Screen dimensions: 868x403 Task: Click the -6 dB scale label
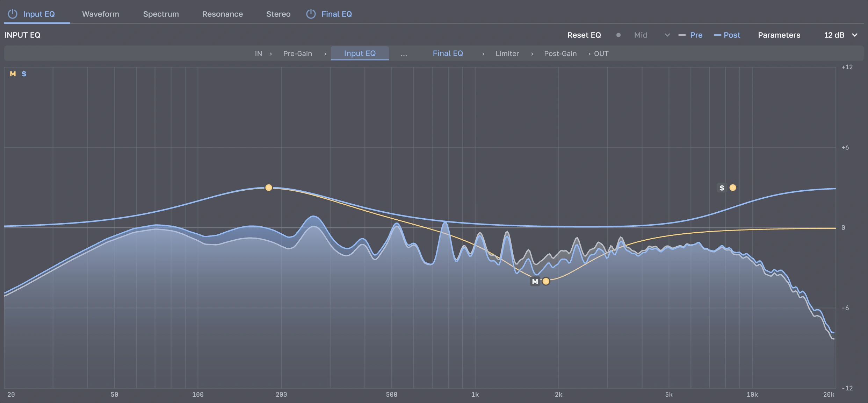click(x=845, y=308)
